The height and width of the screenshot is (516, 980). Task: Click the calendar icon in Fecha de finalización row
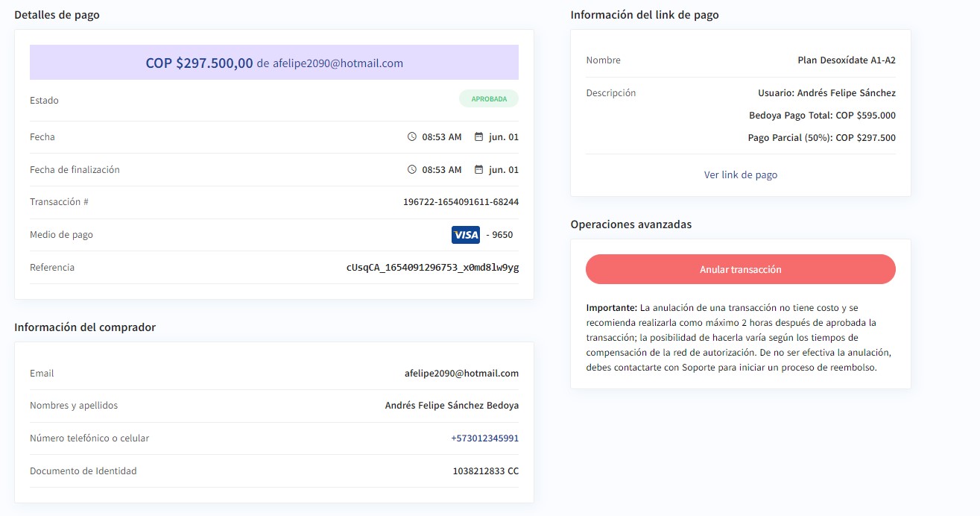click(479, 170)
